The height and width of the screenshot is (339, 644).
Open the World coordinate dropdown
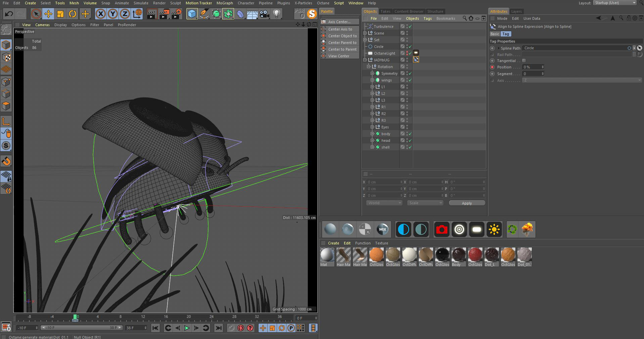pyautogui.click(x=384, y=203)
